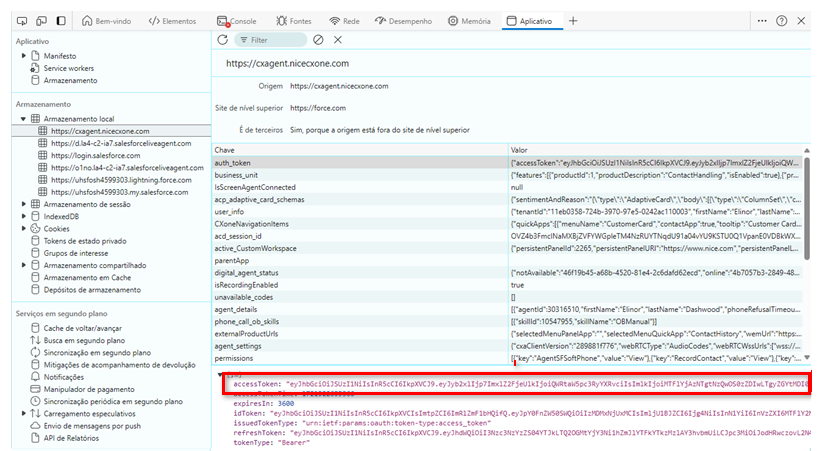
Task: Click the Valor column header
Action: click(x=655, y=150)
